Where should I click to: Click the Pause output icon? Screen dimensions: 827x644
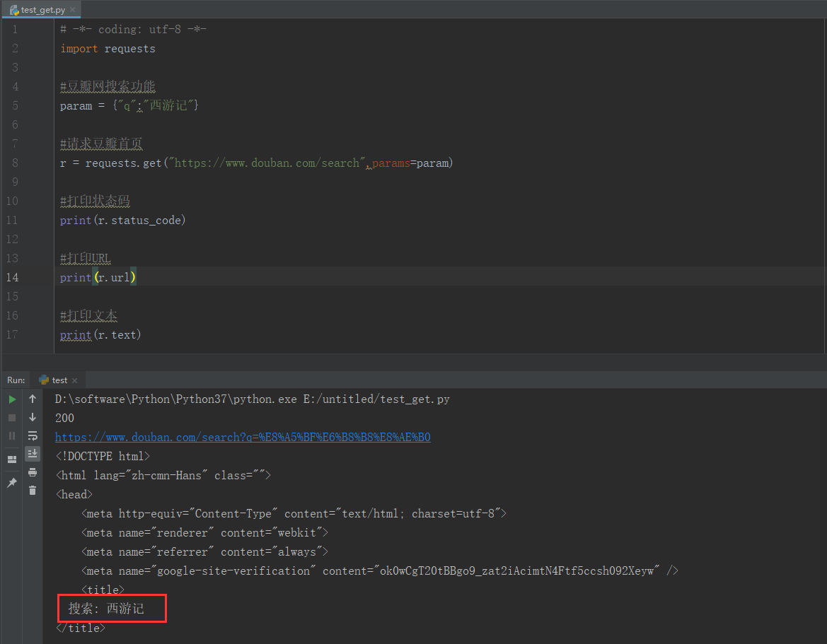tap(12, 436)
